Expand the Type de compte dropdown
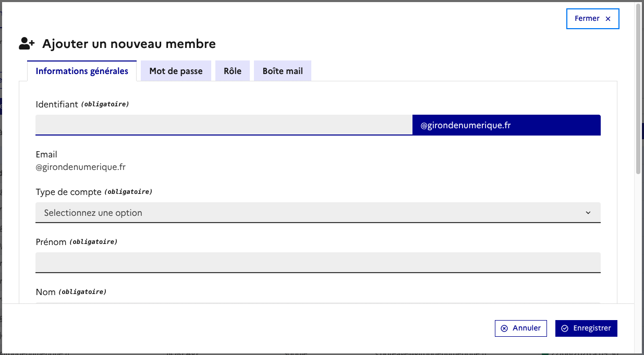644x355 pixels. click(x=318, y=213)
